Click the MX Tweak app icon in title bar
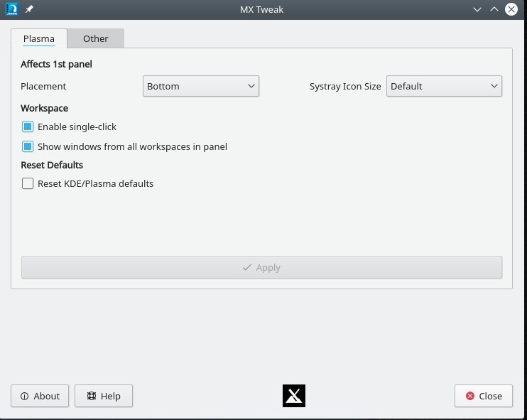Viewport: 527px width, 420px height. (11, 9)
